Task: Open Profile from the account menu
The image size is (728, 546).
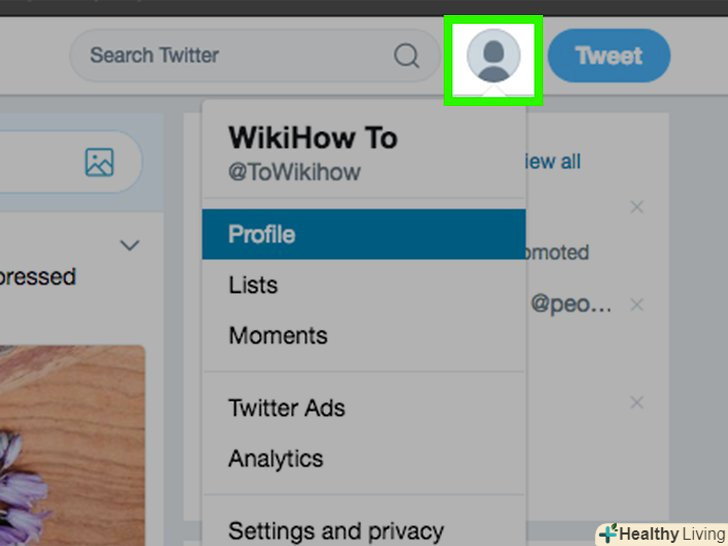Action: click(x=262, y=235)
